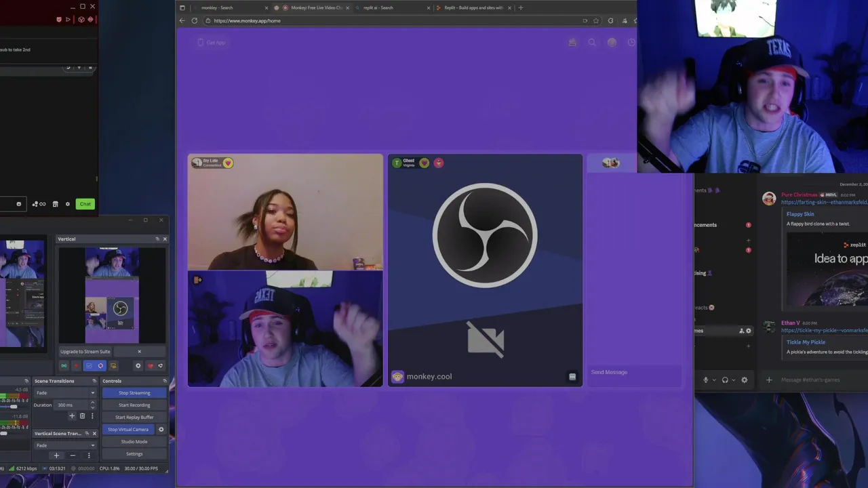Undock the Vertical dock panel
868x488 pixels.
tap(157, 239)
